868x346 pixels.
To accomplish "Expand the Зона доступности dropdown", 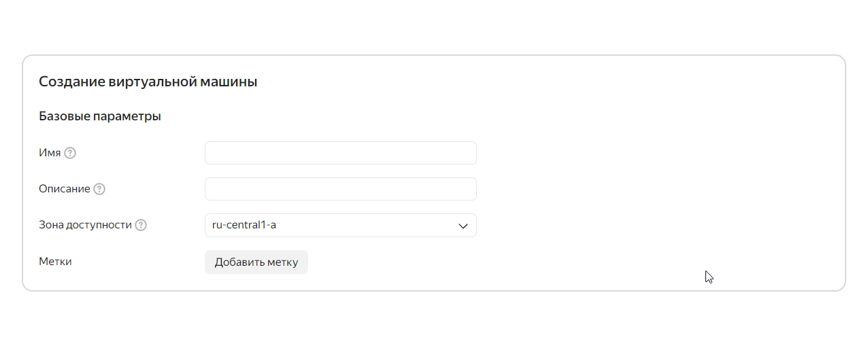I will tap(341, 226).
